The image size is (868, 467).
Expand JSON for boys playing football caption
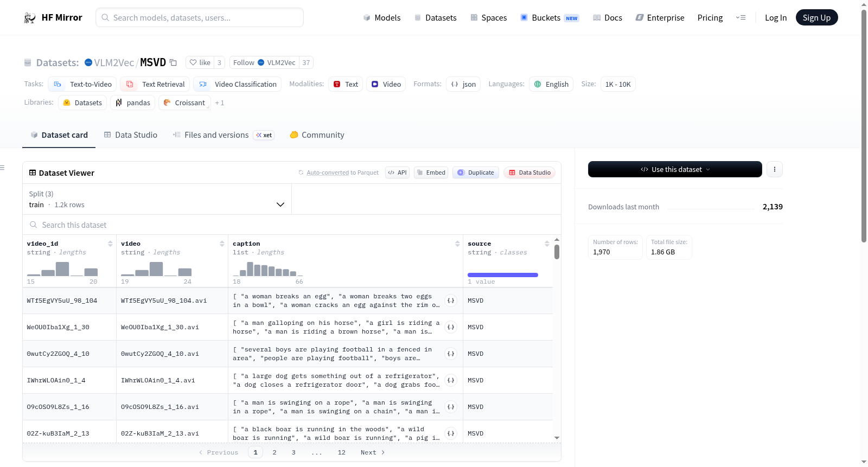[451, 354]
